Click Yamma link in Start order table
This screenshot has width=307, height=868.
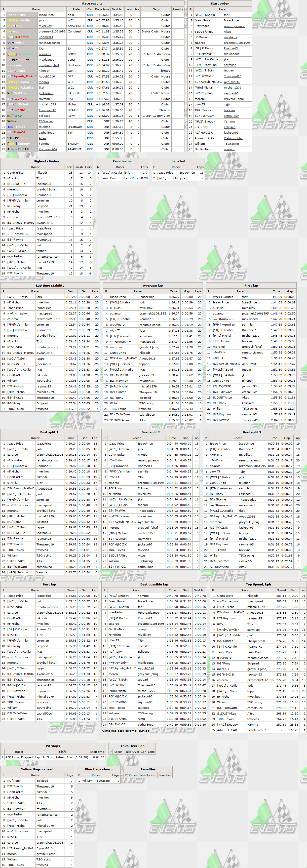click(x=229, y=121)
